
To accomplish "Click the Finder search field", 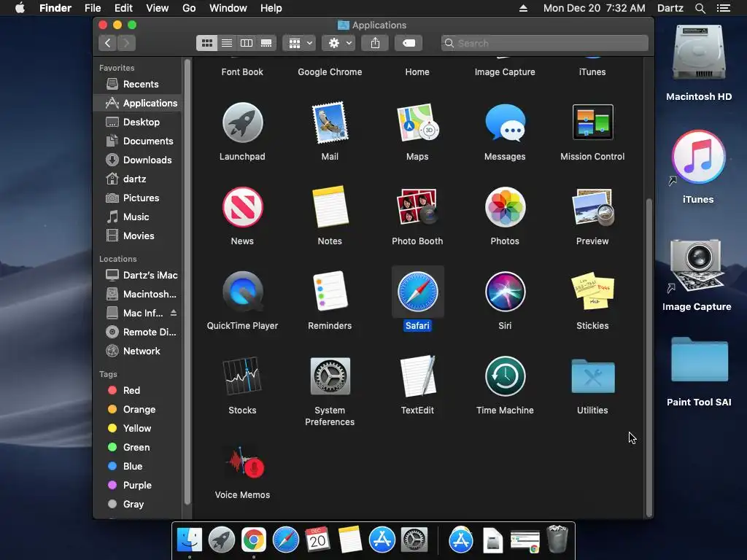I will (544, 43).
